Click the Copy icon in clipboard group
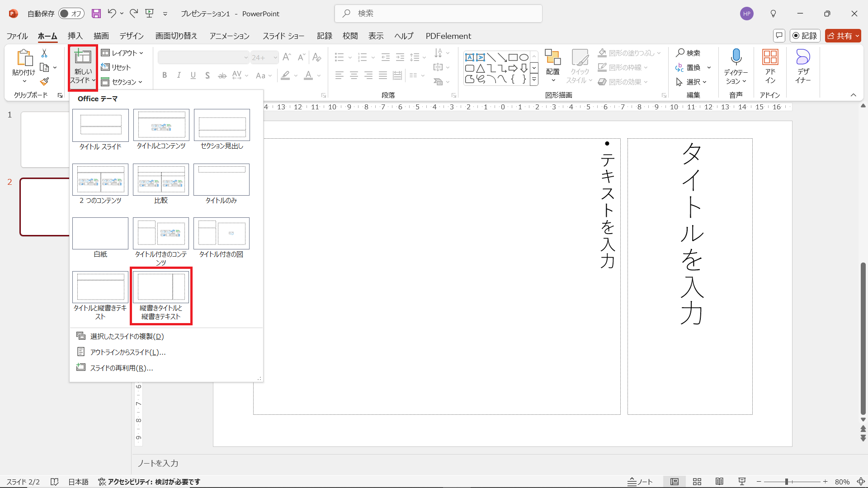 [44, 68]
